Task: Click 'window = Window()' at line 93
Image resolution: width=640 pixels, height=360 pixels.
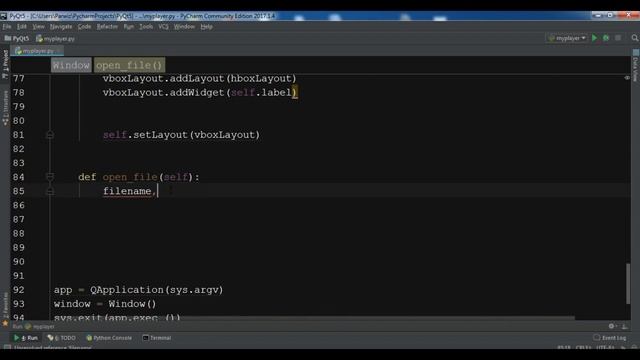Action: click(x=105, y=304)
